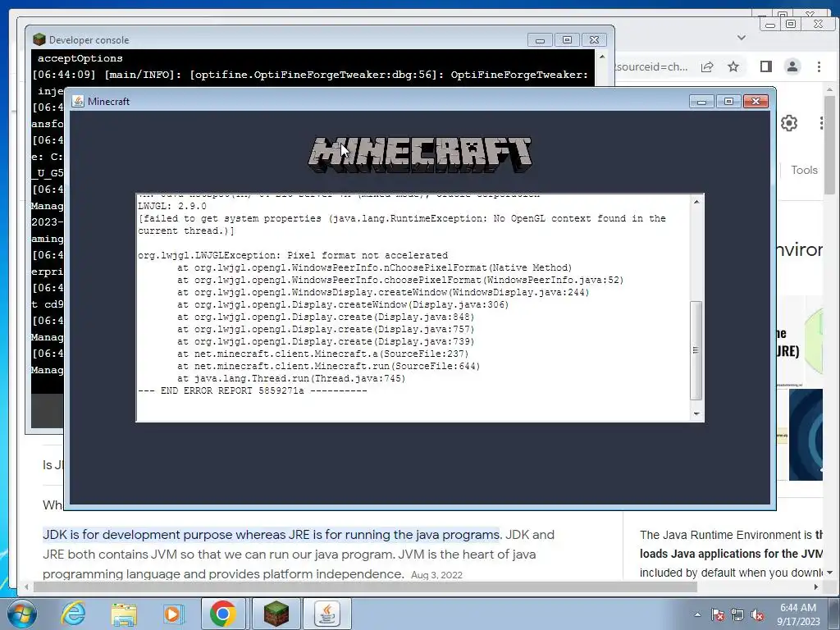Click down arrow of crash report scrollbar
This screenshot has width=840, height=630.
(x=696, y=413)
